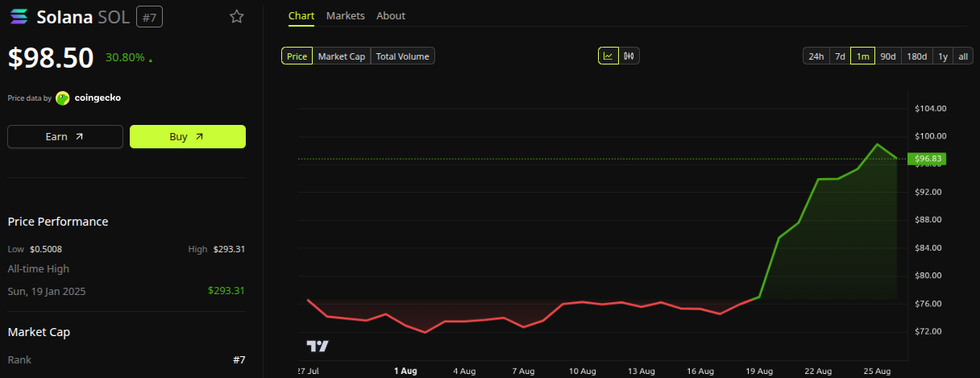Click the Earn button
The image size is (980, 378).
point(65,136)
